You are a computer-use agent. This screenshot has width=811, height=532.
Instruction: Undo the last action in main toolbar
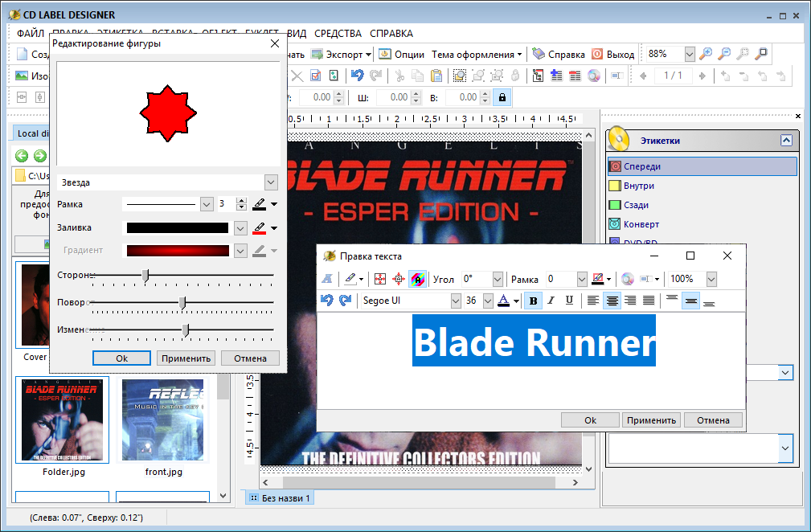357,76
